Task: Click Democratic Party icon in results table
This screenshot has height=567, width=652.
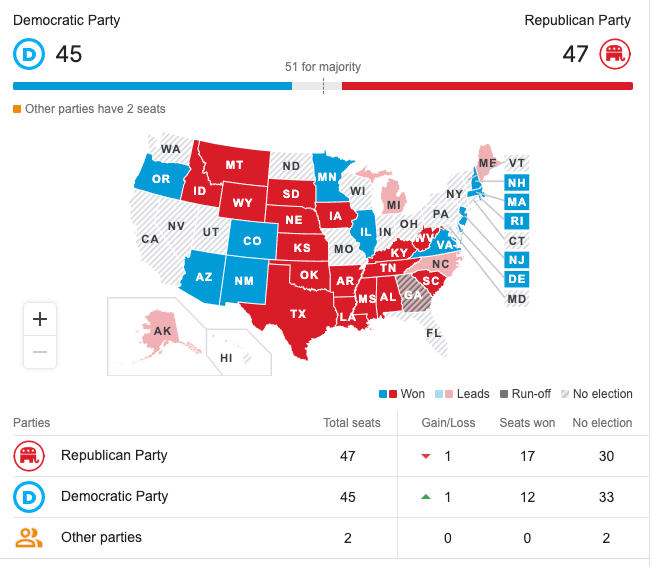Action: point(27,496)
